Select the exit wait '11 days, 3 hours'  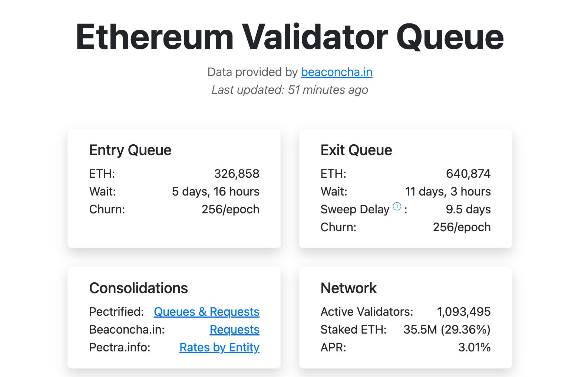click(x=447, y=191)
